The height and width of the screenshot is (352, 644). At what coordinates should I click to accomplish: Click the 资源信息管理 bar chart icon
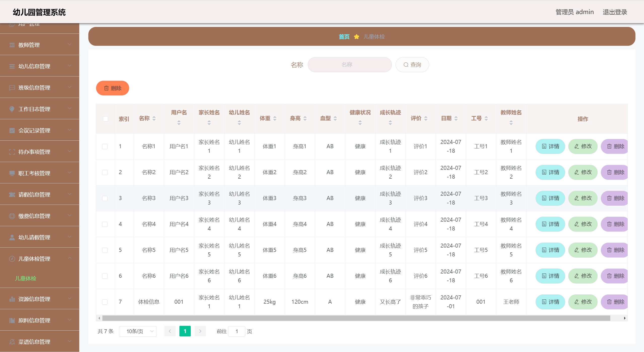point(12,299)
